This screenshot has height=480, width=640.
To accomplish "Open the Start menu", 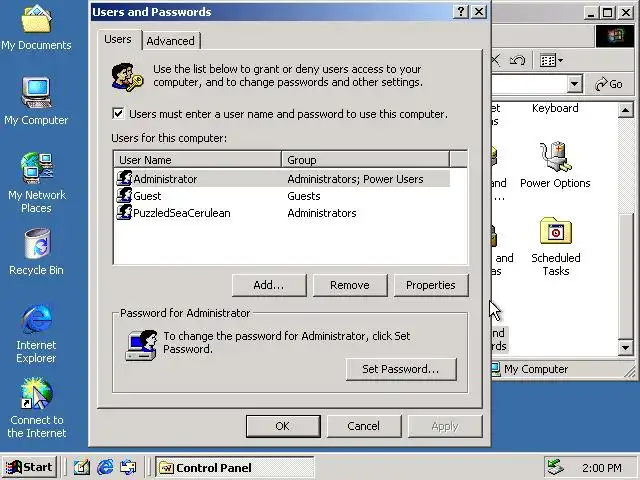I will coord(29,467).
